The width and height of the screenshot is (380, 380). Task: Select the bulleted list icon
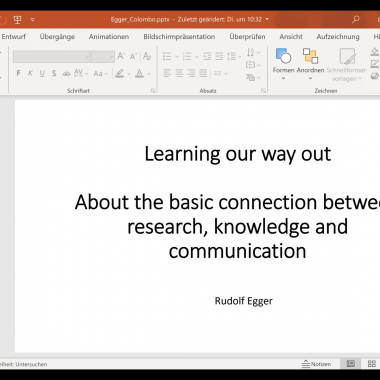coord(167,57)
